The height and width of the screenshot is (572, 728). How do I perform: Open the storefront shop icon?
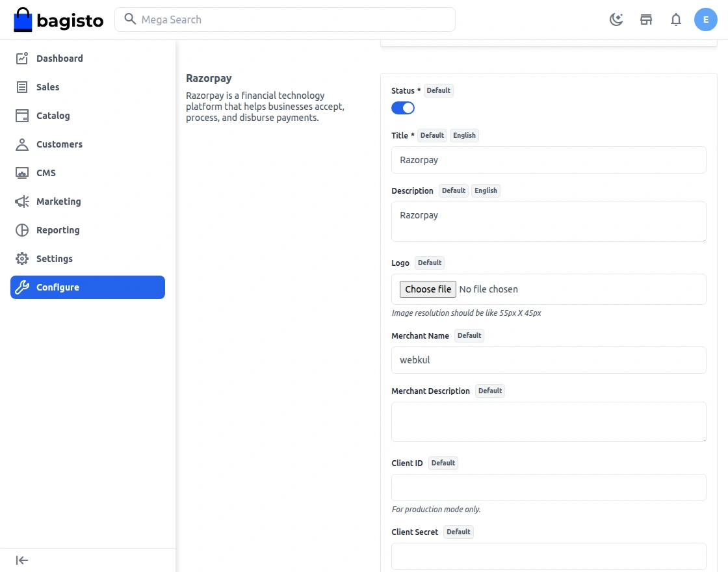646,19
